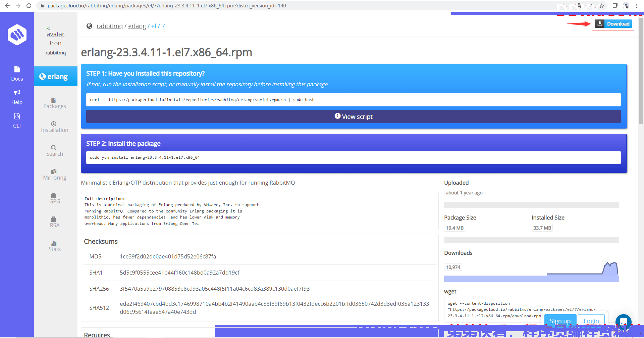Follow the rabbitmq breadcrumb link

(110, 26)
